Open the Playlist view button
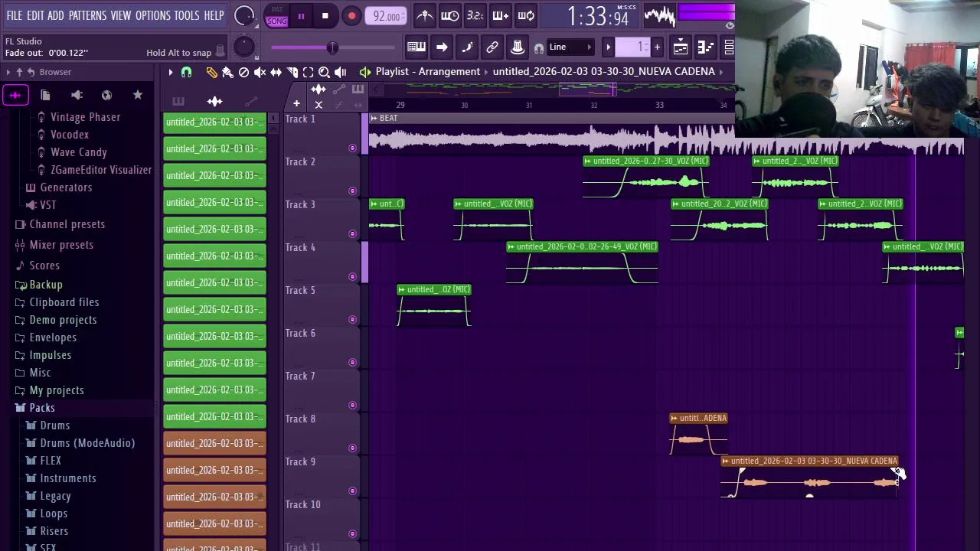The width and height of the screenshot is (980, 551). pyautogui.click(x=681, y=47)
